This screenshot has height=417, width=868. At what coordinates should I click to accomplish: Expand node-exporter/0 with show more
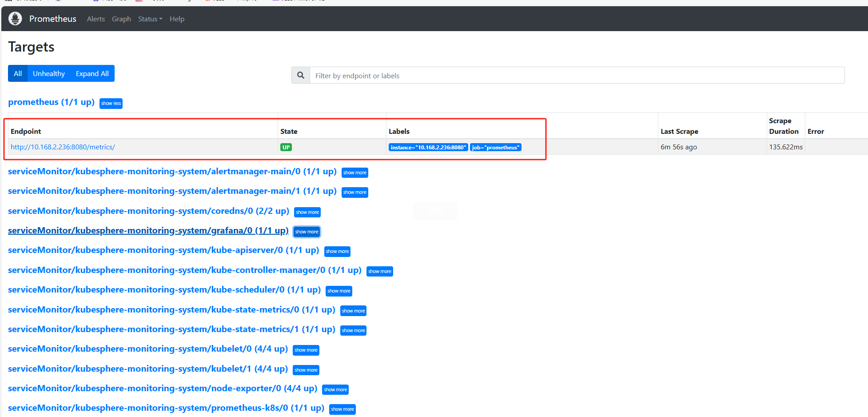click(x=335, y=389)
